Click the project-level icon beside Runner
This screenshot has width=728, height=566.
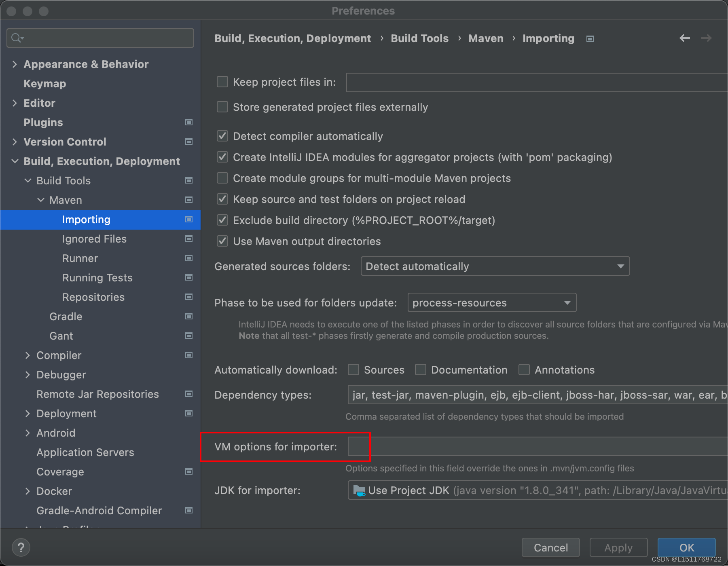(188, 258)
